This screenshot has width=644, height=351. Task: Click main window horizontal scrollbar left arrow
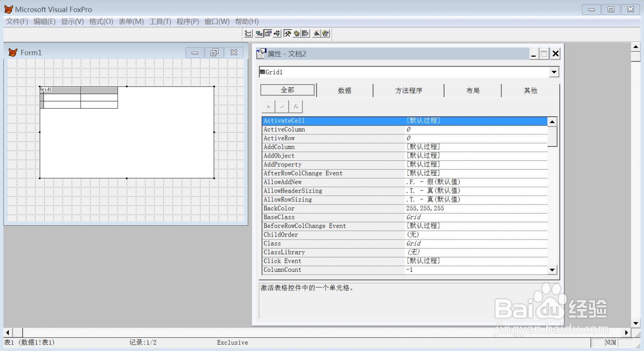pos(8,333)
